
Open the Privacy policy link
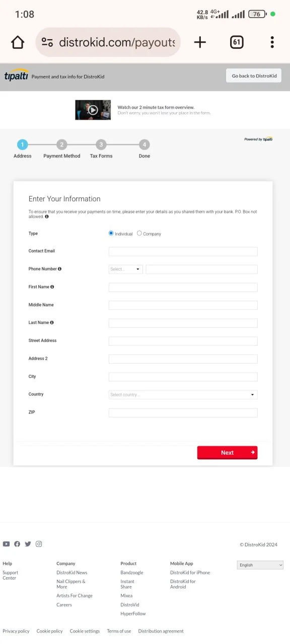pos(16,631)
